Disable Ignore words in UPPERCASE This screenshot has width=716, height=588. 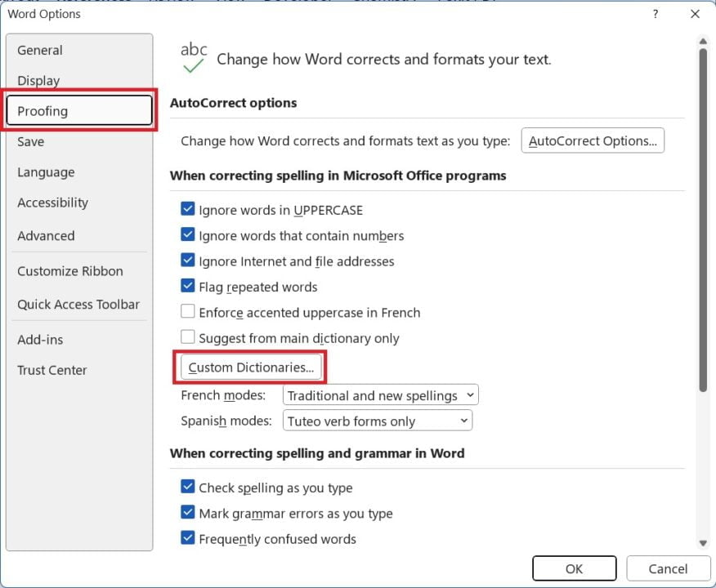[x=187, y=210]
